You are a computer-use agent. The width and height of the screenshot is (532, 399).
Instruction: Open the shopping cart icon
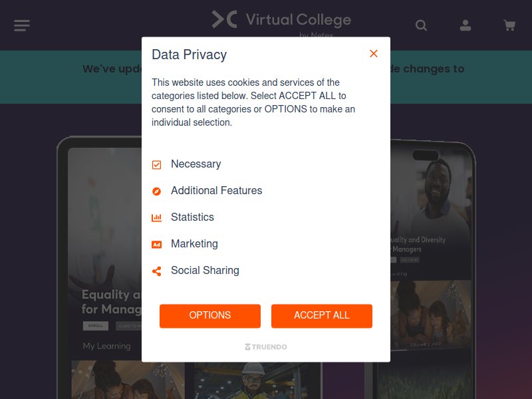[x=509, y=25]
